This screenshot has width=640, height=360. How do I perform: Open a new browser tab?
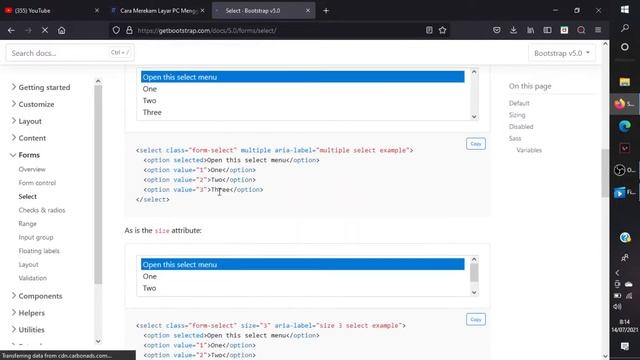326,11
